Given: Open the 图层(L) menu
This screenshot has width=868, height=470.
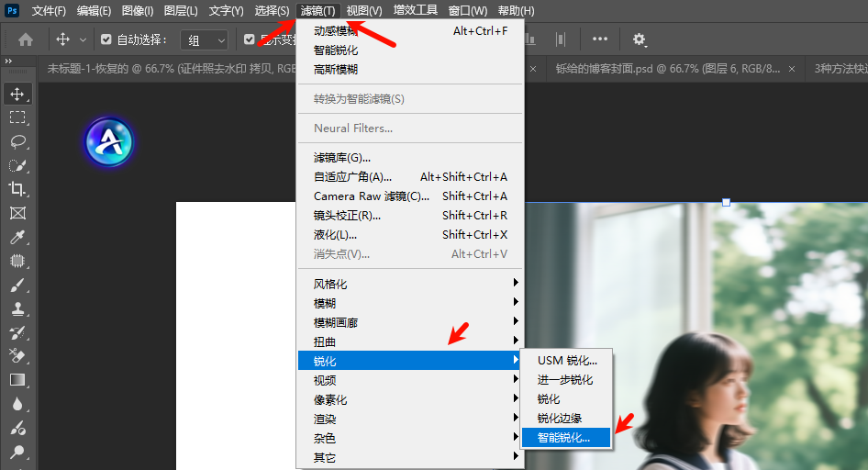Looking at the screenshot, I should 181,10.
